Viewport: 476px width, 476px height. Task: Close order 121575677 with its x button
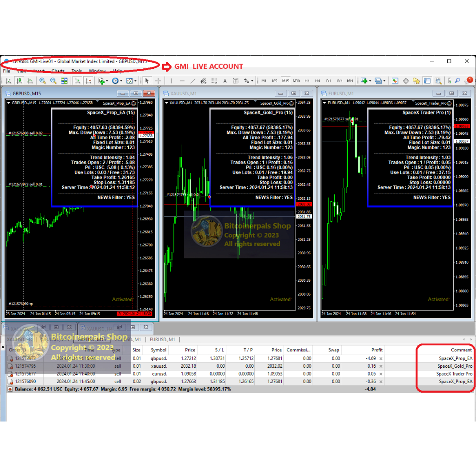[x=381, y=374]
